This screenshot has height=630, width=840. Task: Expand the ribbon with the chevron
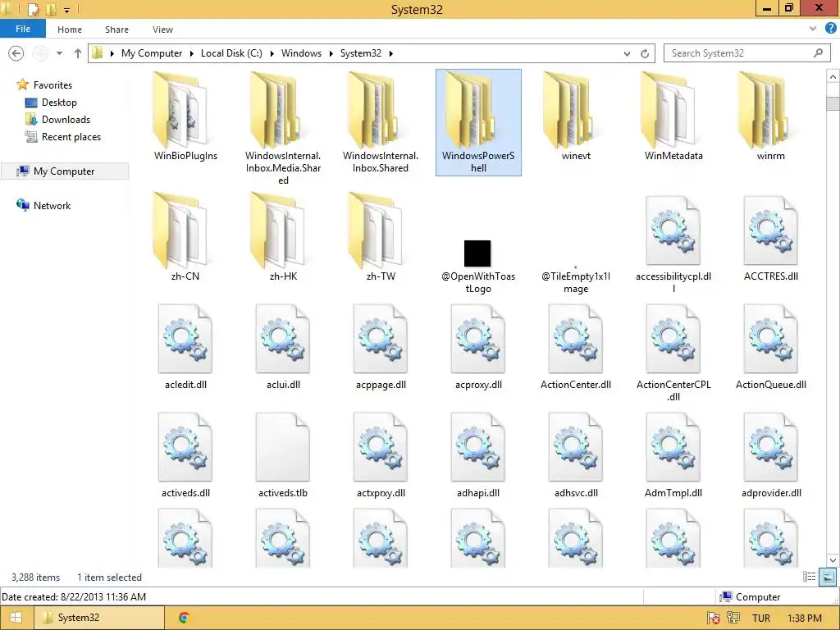tap(813, 29)
